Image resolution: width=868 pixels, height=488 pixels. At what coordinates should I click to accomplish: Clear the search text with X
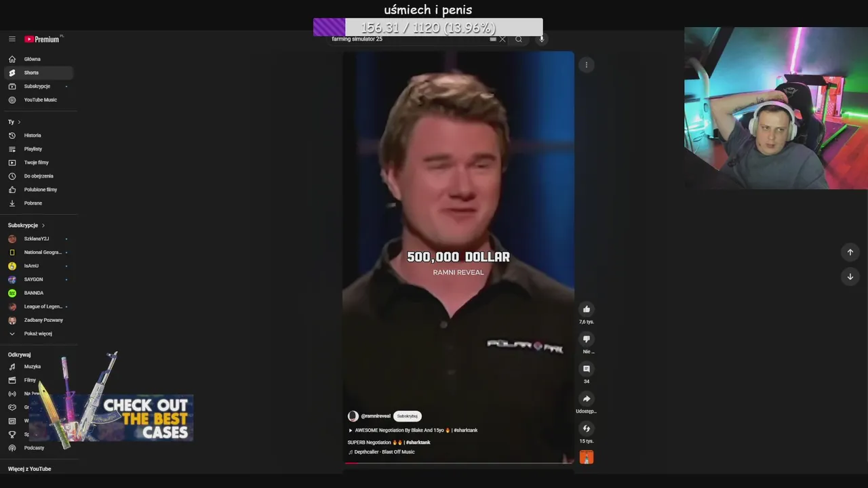pos(502,39)
